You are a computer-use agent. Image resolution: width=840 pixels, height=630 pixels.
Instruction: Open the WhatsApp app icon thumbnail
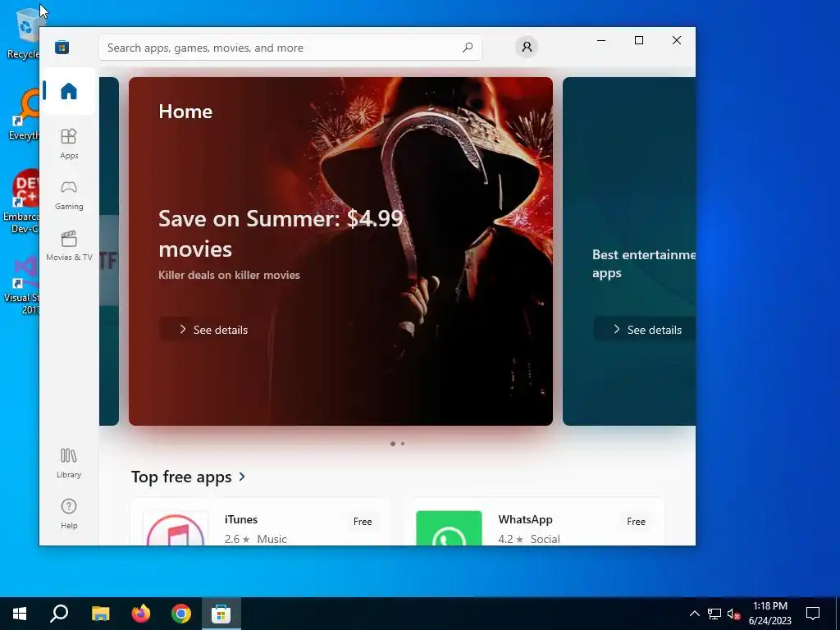449,529
